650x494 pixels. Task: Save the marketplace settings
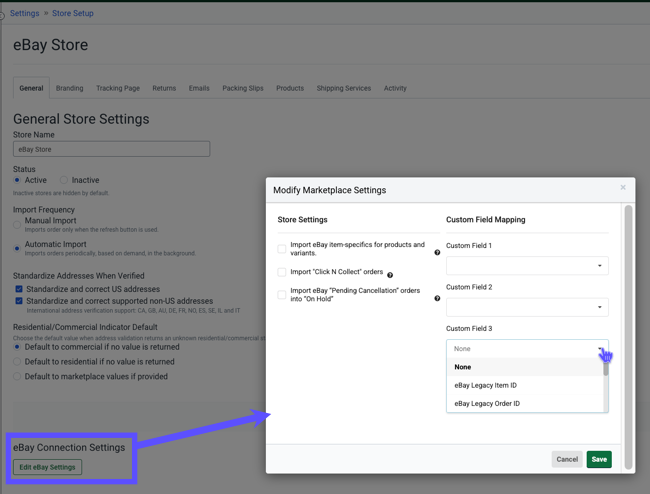pos(599,459)
